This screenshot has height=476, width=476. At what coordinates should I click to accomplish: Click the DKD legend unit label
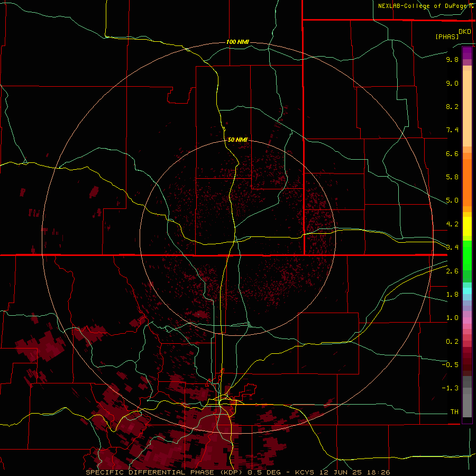(x=465, y=32)
